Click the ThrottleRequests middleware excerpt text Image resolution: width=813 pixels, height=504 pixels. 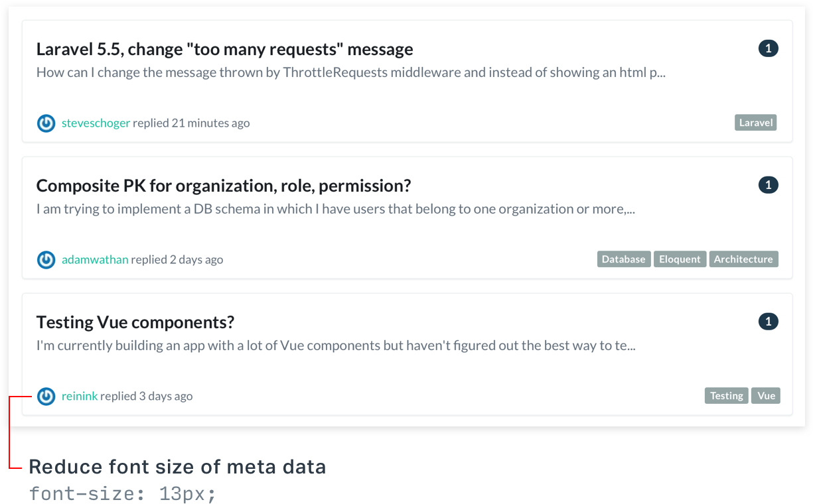(x=350, y=72)
